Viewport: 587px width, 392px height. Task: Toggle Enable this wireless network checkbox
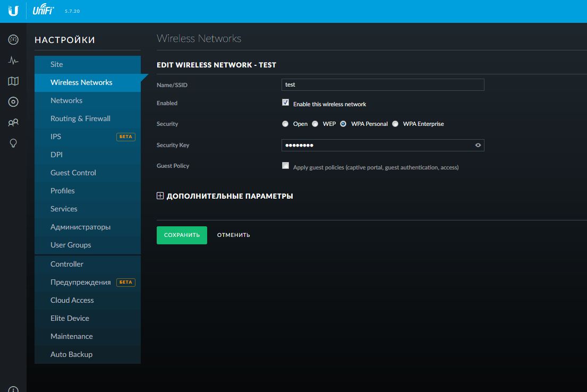286,103
